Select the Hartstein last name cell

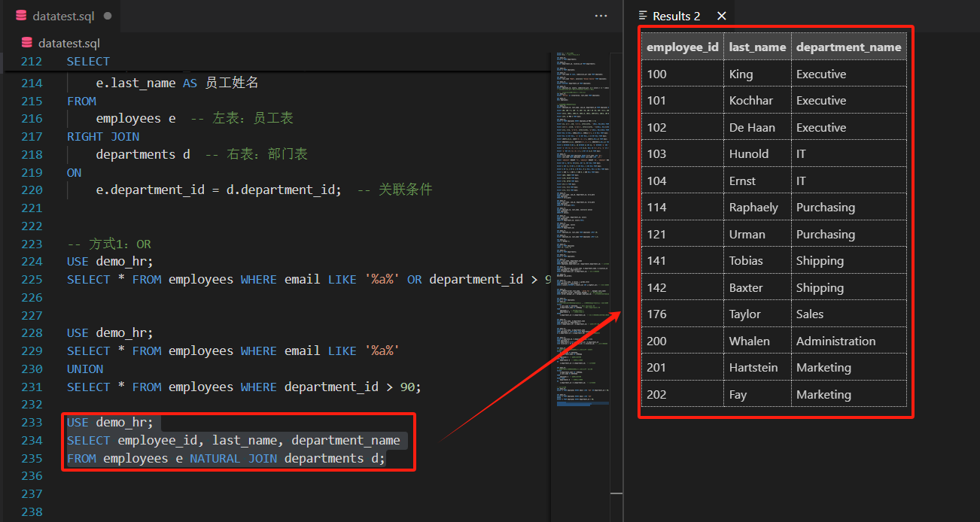[x=758, y=368]
